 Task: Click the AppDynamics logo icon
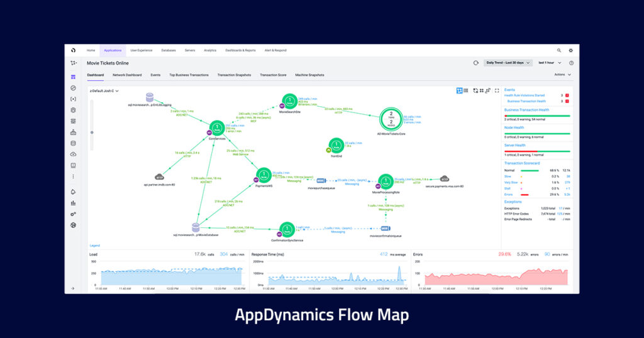point(73,50)
